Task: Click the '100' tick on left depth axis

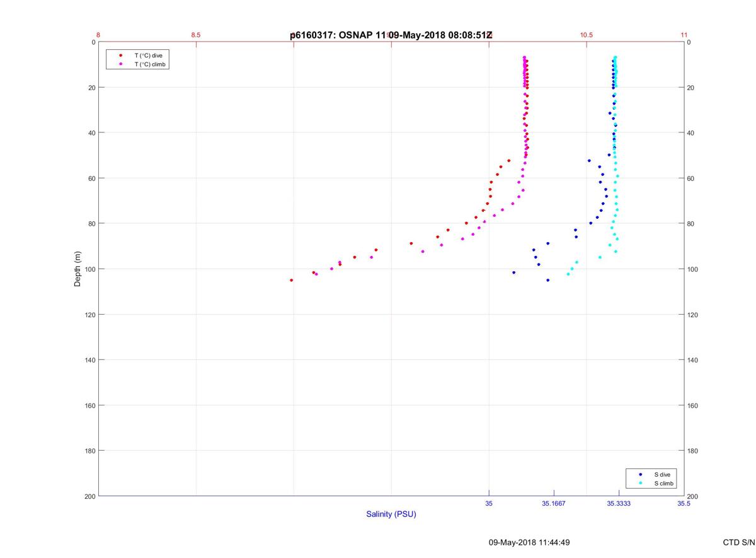Action: pyautogui.click(x=89, y=269)
